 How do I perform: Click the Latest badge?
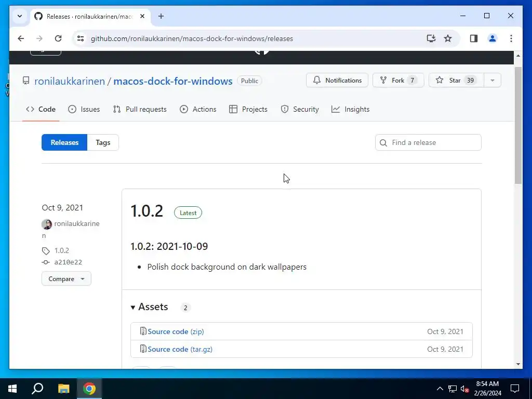coord(188,212)
